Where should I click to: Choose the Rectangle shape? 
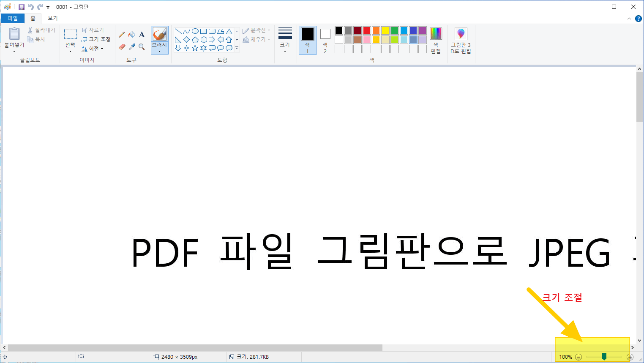203,31
